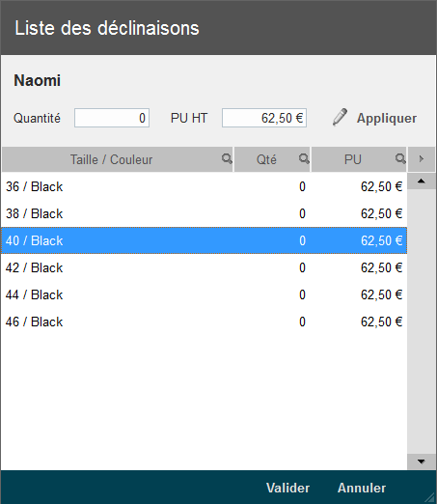Viewport: 437px width, 504px height.
Task: Cancel with the Annuler button
Action: pos(362,488)
